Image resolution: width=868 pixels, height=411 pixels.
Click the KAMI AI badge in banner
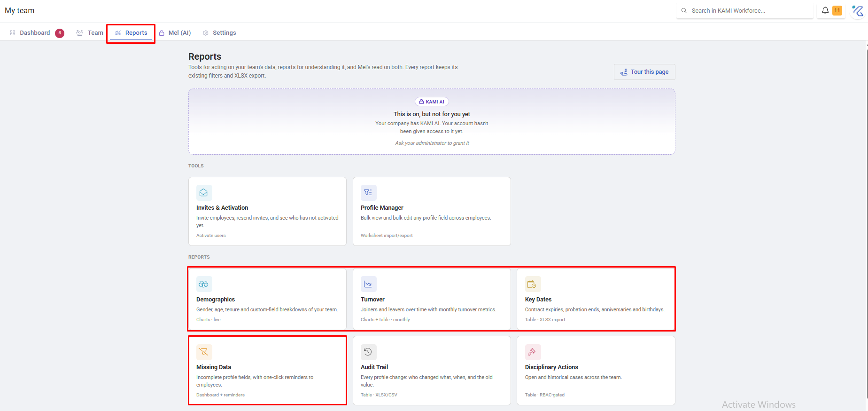(432, 102)
